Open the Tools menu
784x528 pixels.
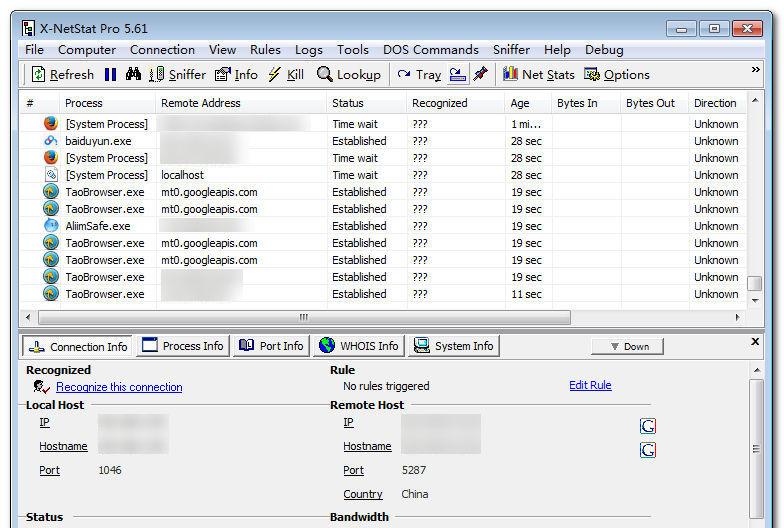[353, 50]
